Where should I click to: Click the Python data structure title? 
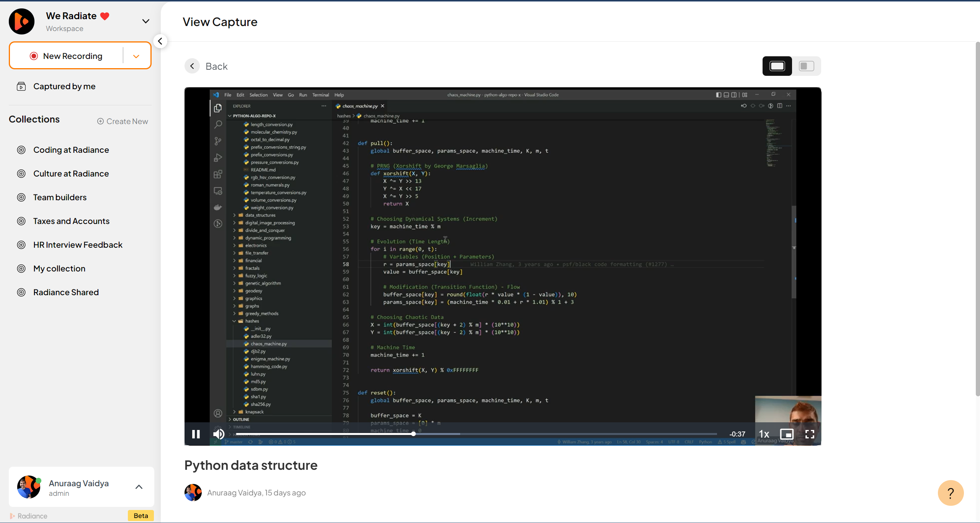coord(251,465)
